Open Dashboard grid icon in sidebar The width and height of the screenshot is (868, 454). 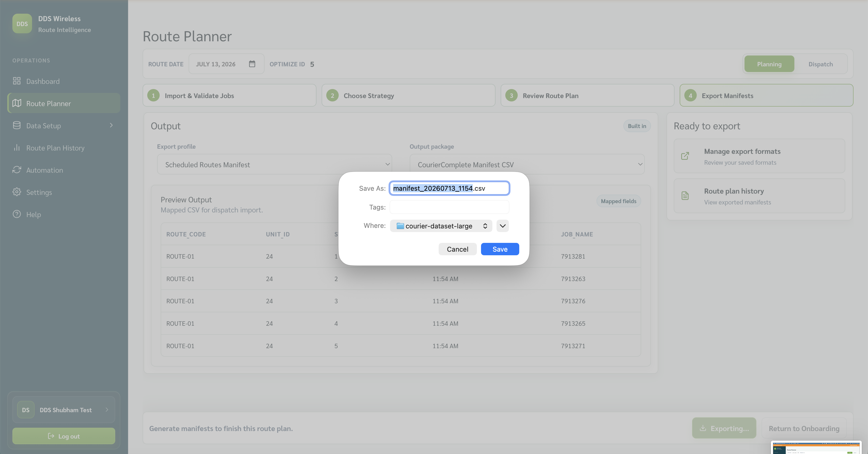tap(17, 81)
